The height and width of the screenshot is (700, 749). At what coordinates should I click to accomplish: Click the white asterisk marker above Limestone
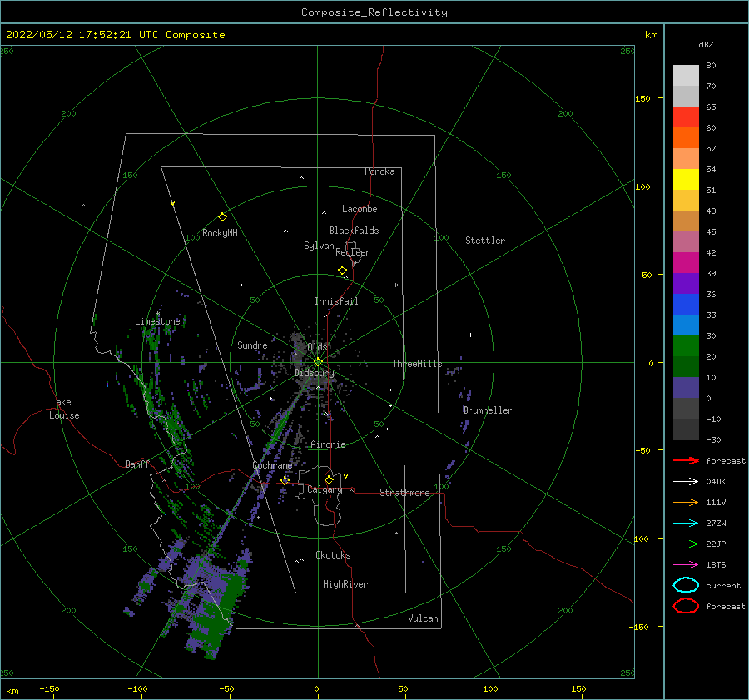point(157,314)
